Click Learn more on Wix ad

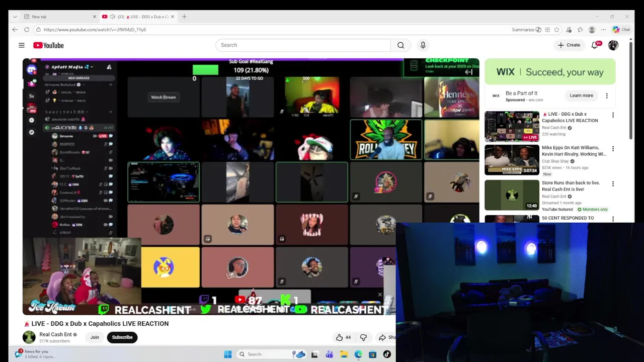point(581,96)
